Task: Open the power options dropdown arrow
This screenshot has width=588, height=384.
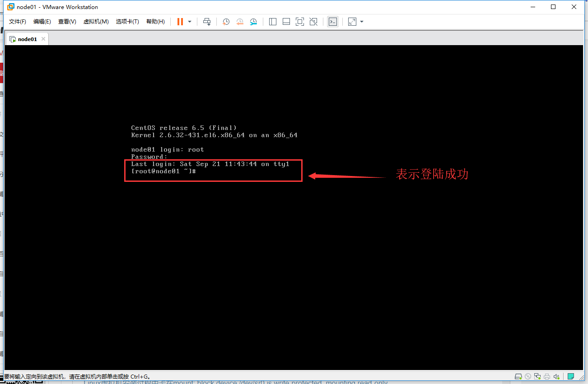Action: coord(190,22)
